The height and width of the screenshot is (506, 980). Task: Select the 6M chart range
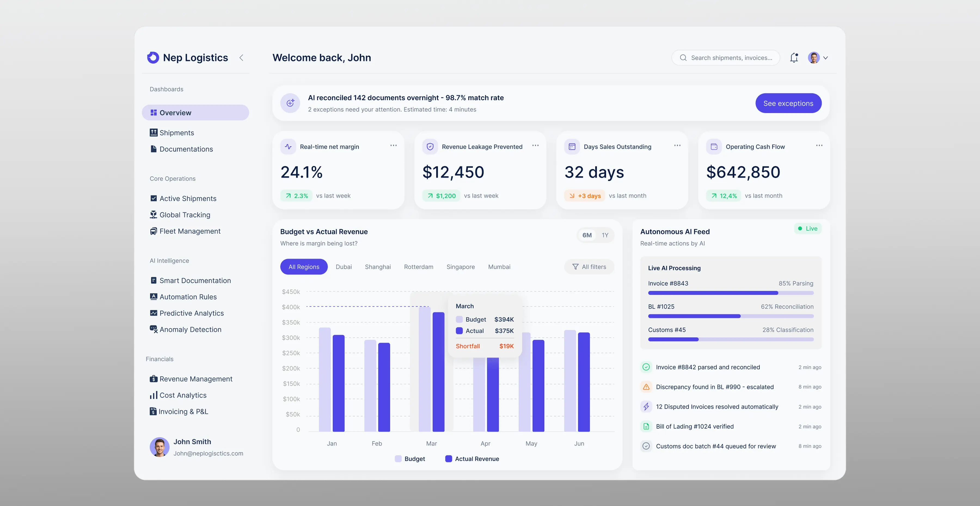tap(587, 235)
